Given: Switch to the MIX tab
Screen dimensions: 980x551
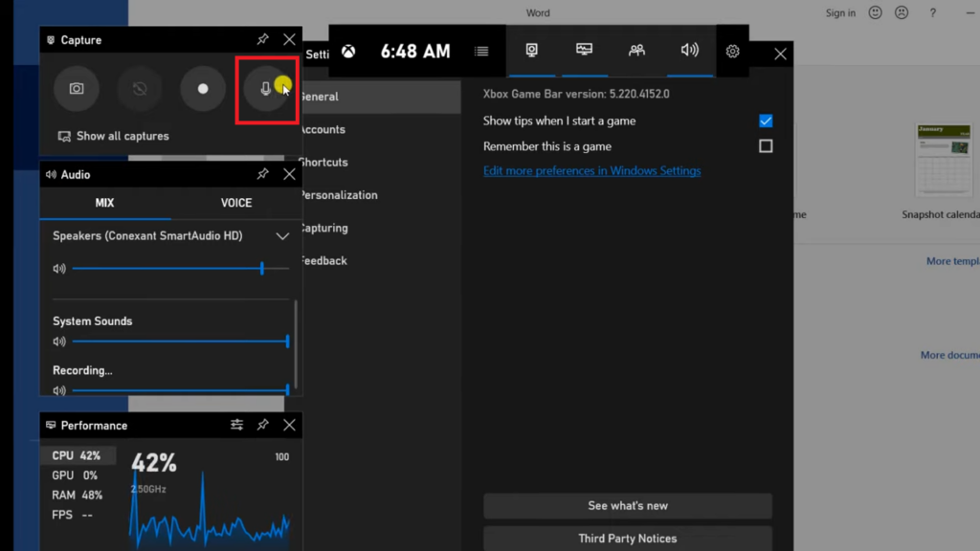Looking at the screenshot, I should 105,203.
